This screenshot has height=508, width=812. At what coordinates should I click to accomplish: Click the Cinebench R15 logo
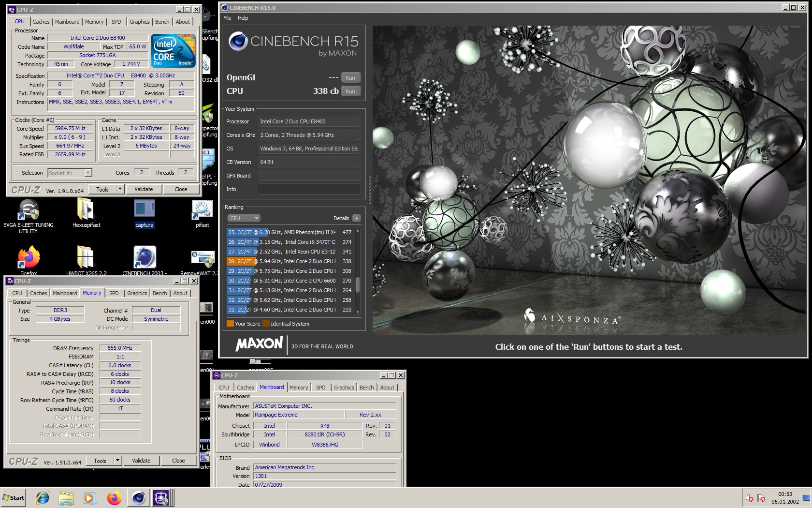pos(293,45)
